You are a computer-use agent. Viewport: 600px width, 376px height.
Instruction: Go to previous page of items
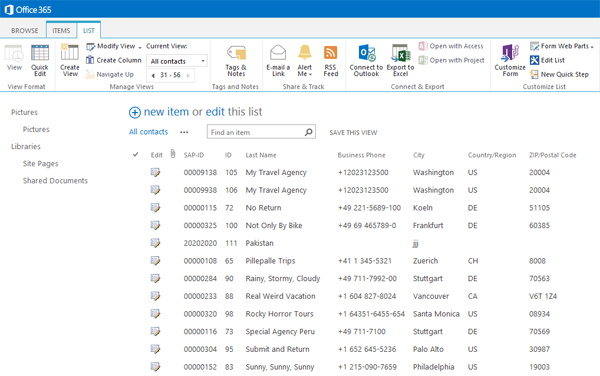click(x=153, y=75)
